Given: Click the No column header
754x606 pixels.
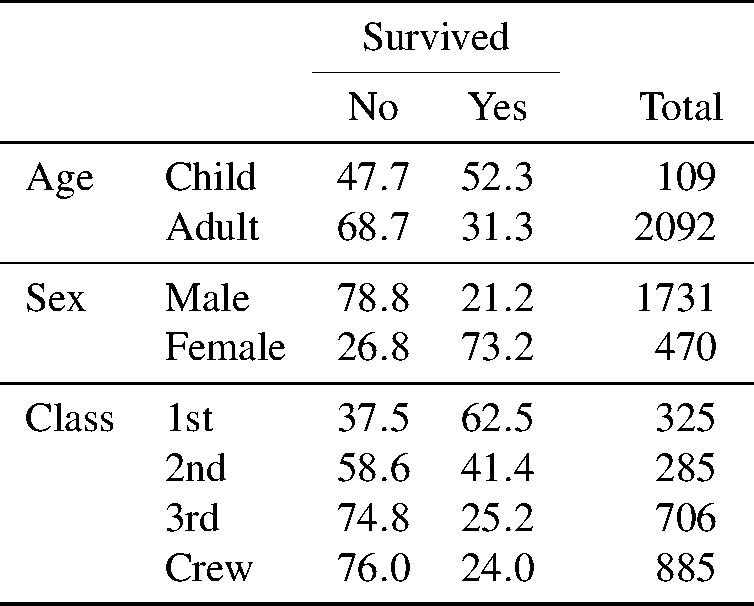Looking at the screenshot, I should (x=373, y=107).
